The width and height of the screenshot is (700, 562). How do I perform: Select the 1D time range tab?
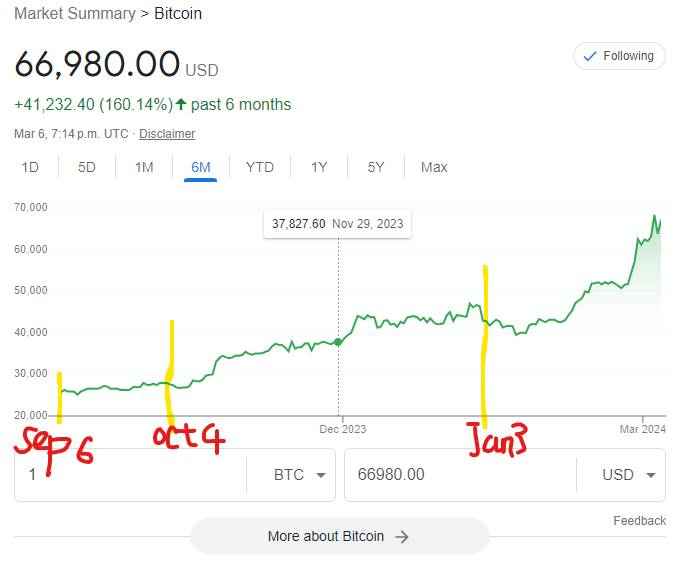30,167
